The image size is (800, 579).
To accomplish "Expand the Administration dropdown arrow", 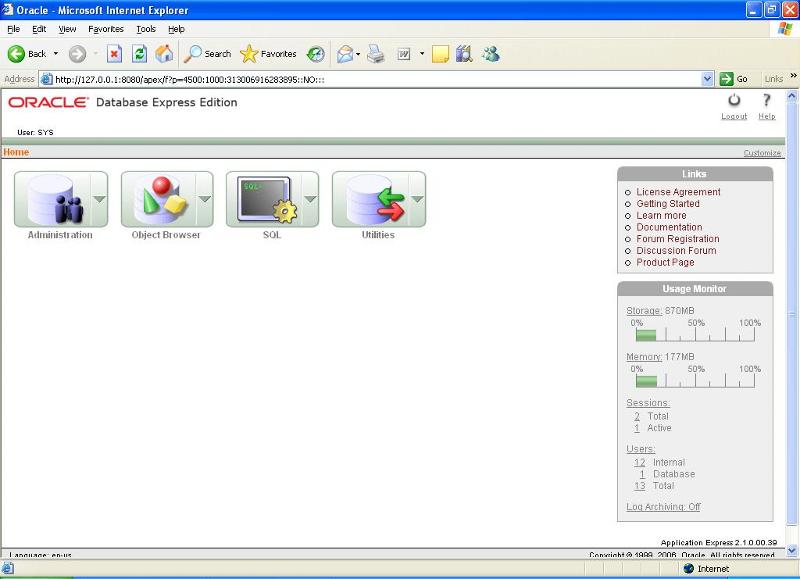I will pyautogui.click(x=99, y=199).
